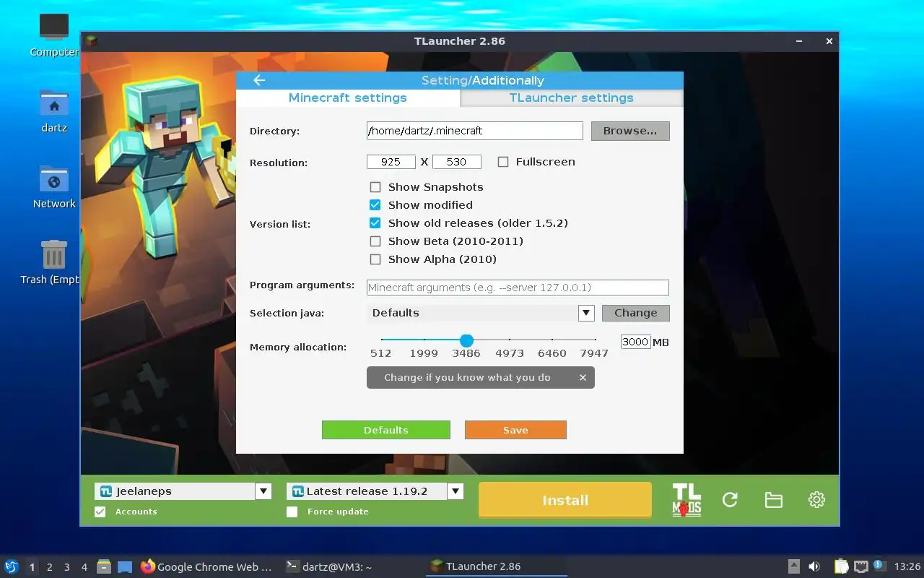This screenshot has height=578, width=924.
Task: Click the refresh versions icon
Action: (730, 500)
